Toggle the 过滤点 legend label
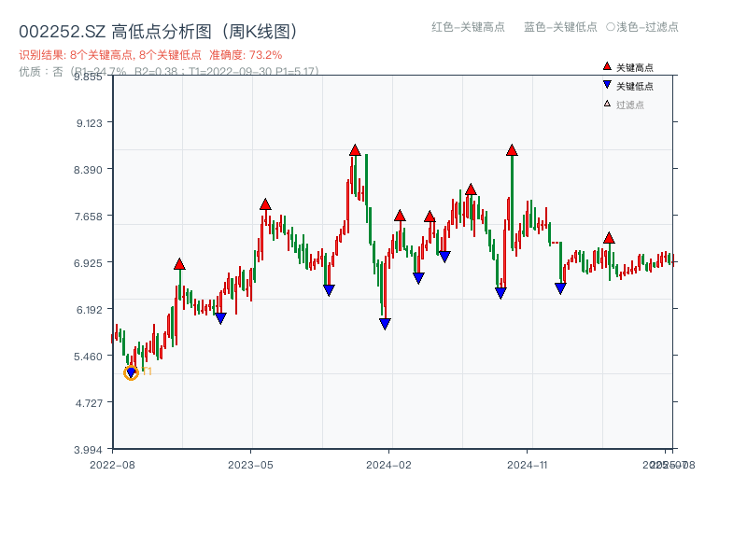The image size is (747, 560). click(629, 105)
